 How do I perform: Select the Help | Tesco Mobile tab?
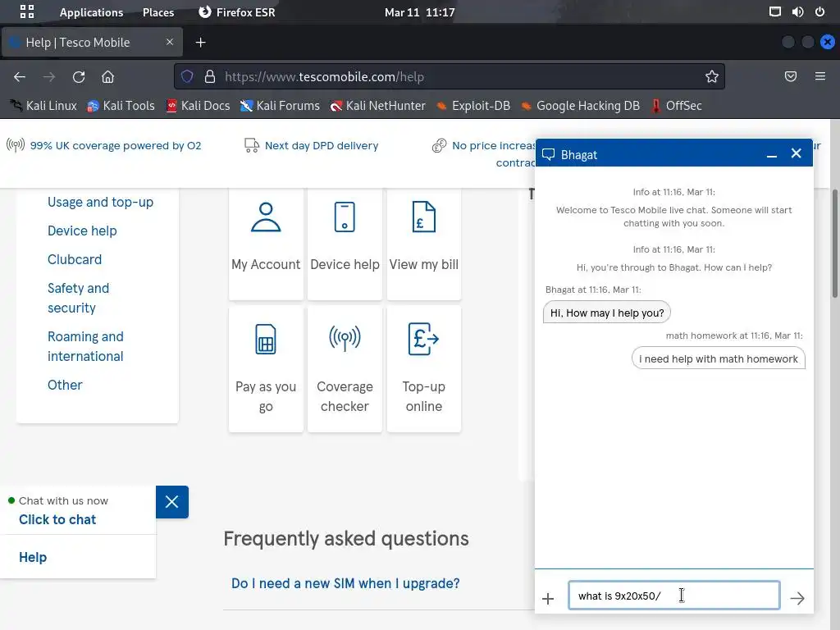(x=92, y=43)
